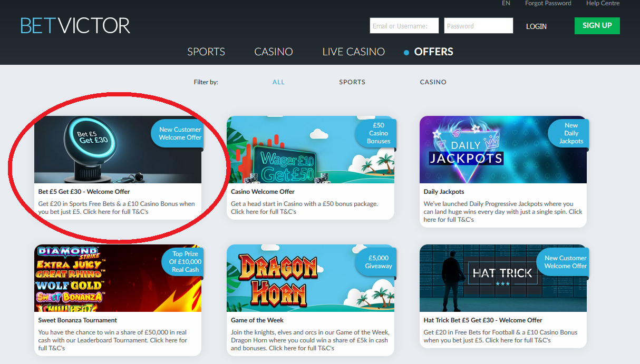The height and width of the screenshot is (364, 640).
Task: Filter offers by ALL
Action: [278, 82]
